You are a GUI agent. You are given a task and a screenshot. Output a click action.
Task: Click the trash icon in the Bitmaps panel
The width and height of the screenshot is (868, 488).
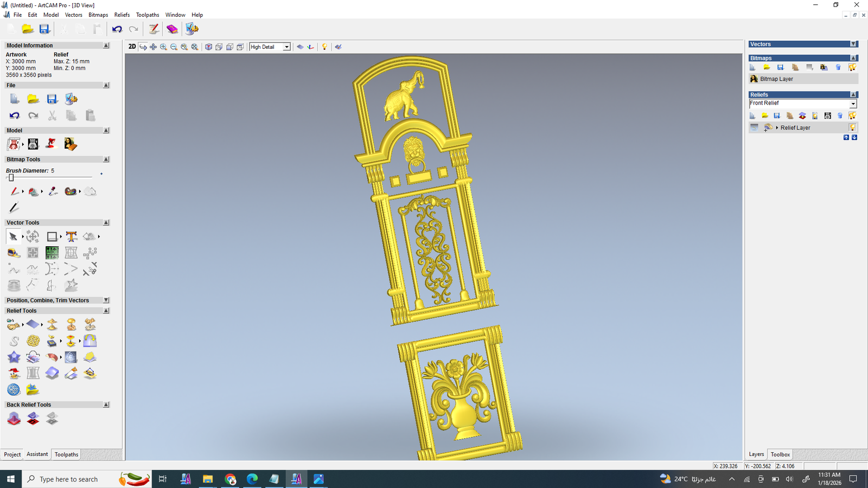[838, 67]
